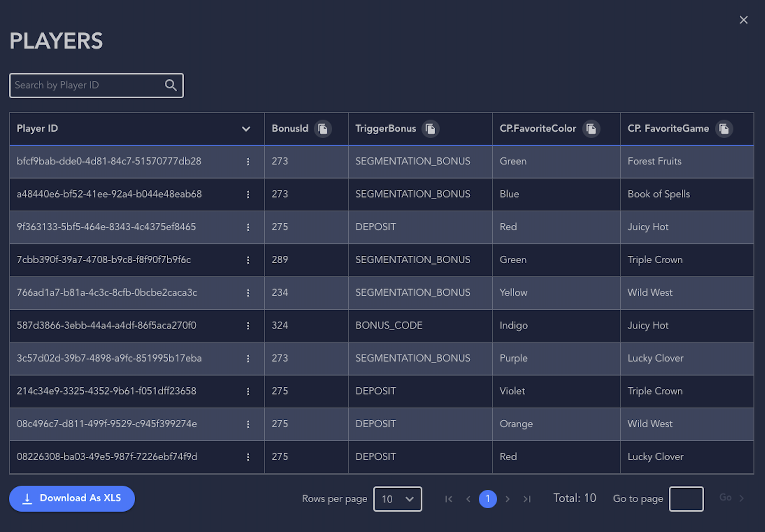This screenshot has height=532, width=765.
Task: Copy the CP.FavoriteColor column values
Action: [x=591, y=129]
